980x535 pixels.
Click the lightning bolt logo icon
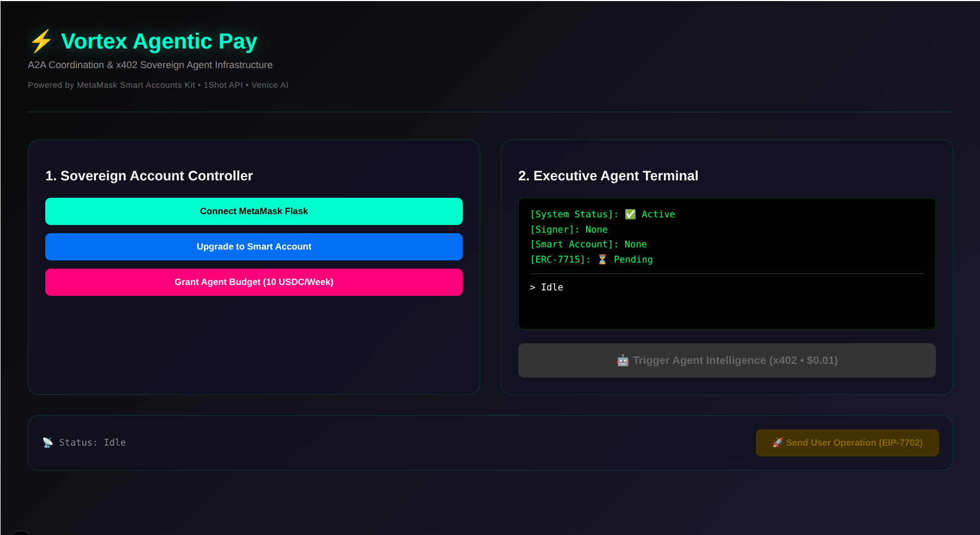tap(41, 41)
